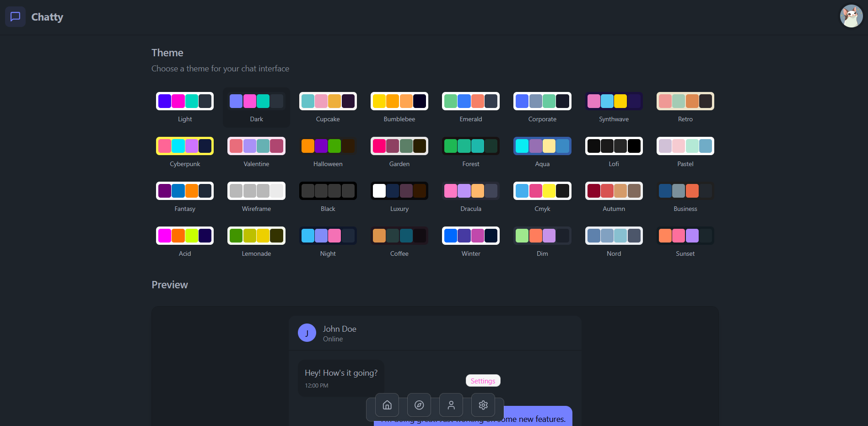Pick the Dim theme
The image size is (868, 426).
click(x=542, y=242)
